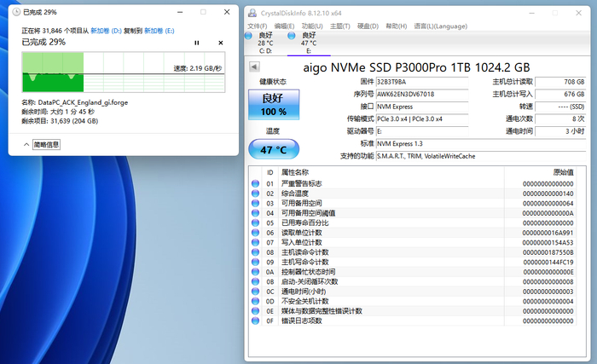This screenshot has width=597, height=364.
Task: Click the 676 GB host writes value
Action: (560, 94)
